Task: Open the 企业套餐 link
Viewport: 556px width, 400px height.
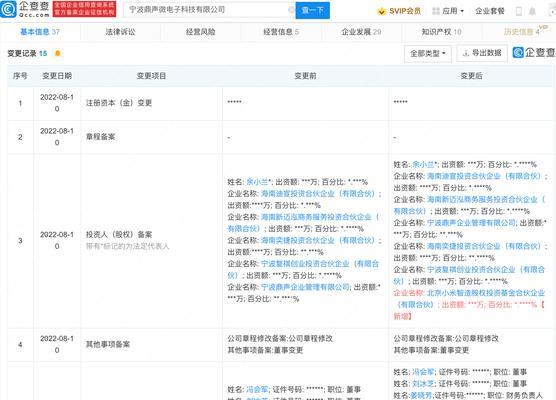Action: coord(490,11)
